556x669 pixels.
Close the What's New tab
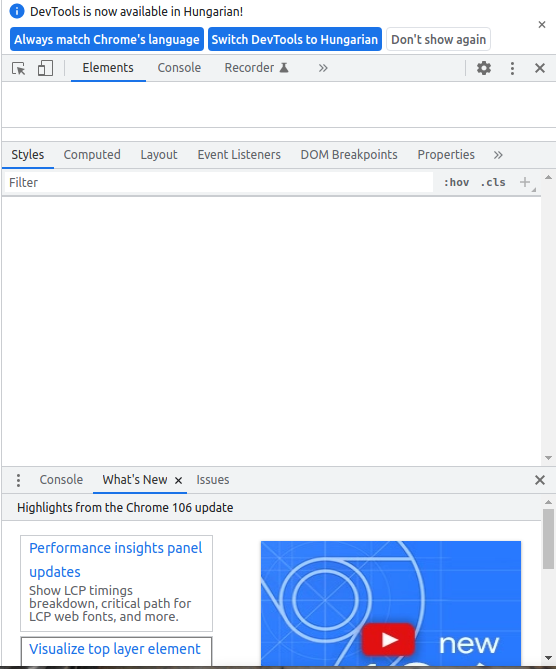178,481
